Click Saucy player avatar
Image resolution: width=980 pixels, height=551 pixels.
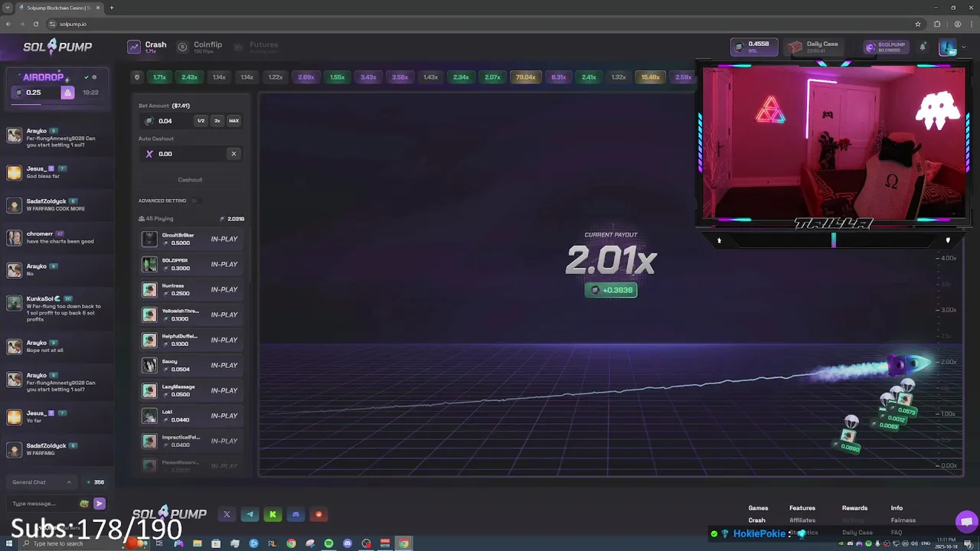(149, 365)
